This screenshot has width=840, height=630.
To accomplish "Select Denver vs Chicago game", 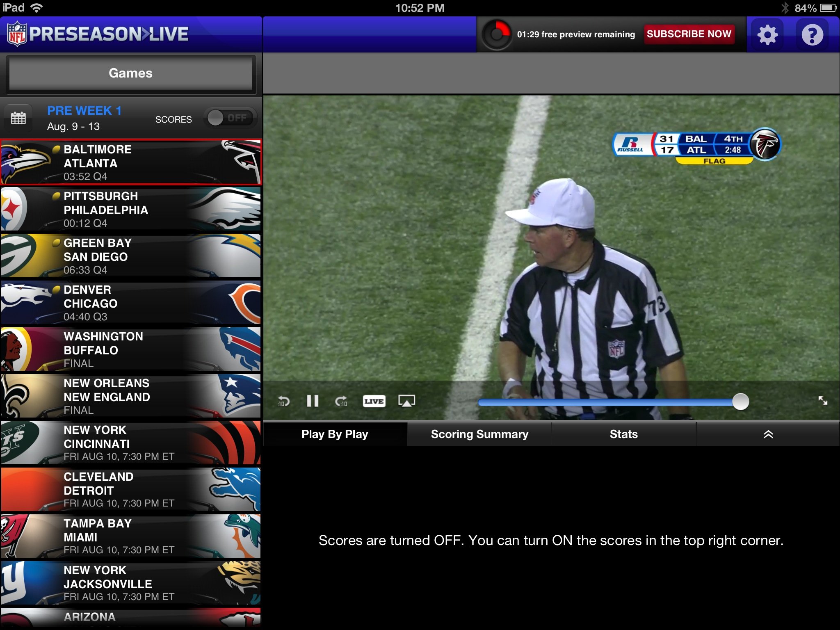I will click(130, 302).
